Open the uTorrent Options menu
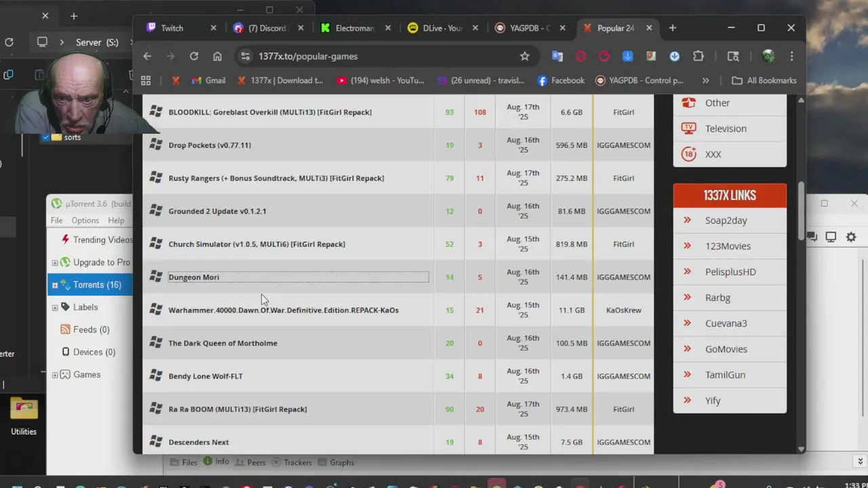Viewport: 868px width, 488px height. (85, 220)
